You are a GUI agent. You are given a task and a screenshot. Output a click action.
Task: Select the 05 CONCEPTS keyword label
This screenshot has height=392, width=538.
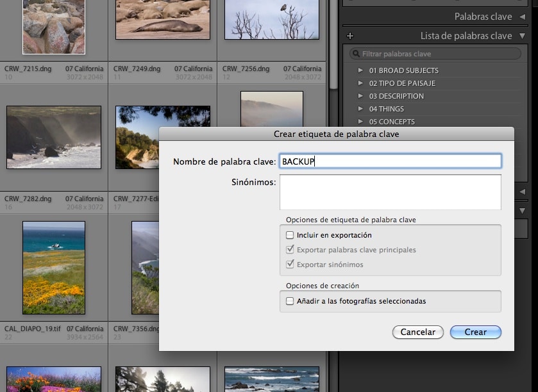[x=392, y=122]
